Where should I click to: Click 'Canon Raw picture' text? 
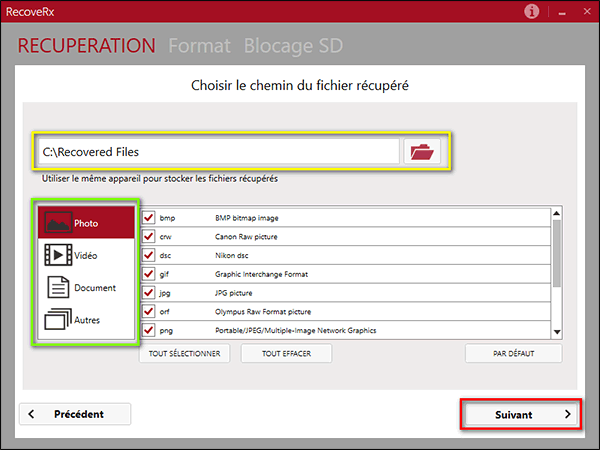click(246, 237)
